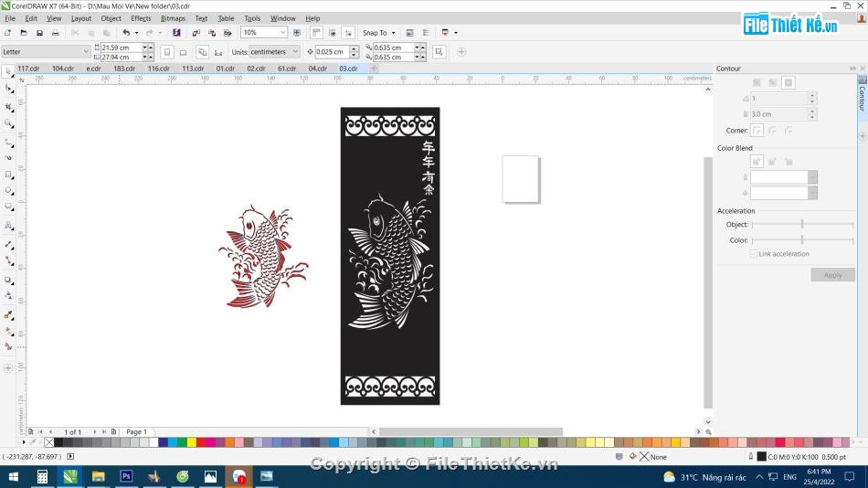Screen dimensions: 868x488
Task: Open Application Launcher dropdown arrow
Action: click(x=456, y=33)
